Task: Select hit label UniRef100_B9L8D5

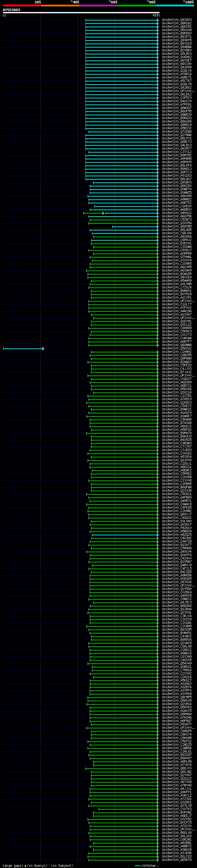Action: pos(177,230)
